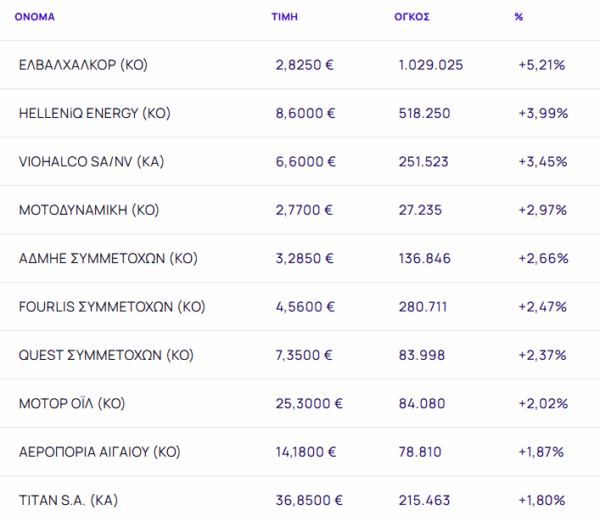Open ΕΛΒΑΛΧΑΛΚΟΡ (ΚΟ) stock name
Screen dimensions: 600x522
point(83,65)
